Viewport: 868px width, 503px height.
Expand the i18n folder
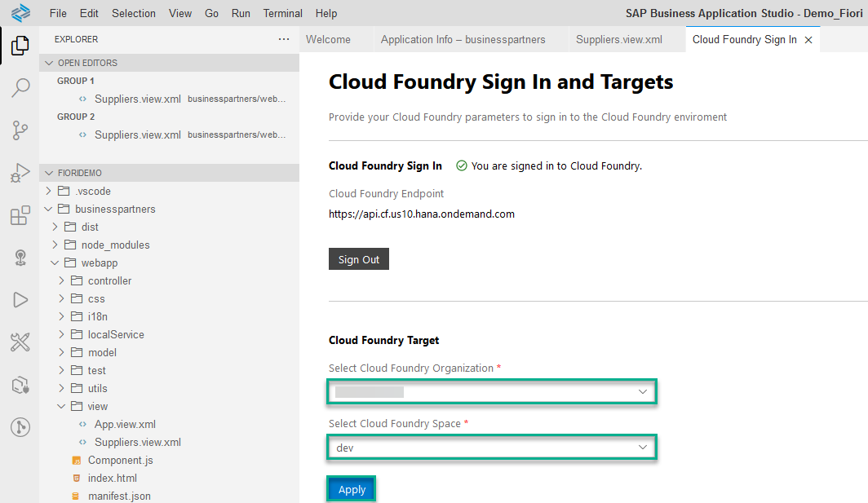[x=61, y=316]
